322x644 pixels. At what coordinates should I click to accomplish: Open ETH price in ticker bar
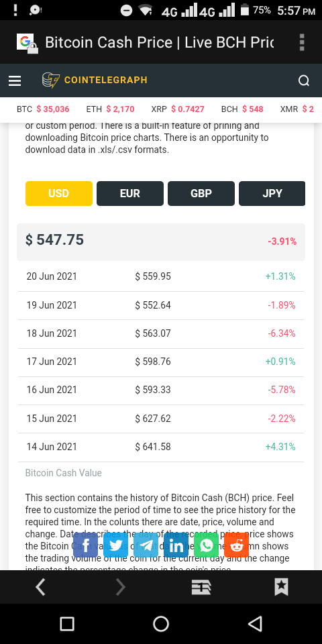pos(110,109)
